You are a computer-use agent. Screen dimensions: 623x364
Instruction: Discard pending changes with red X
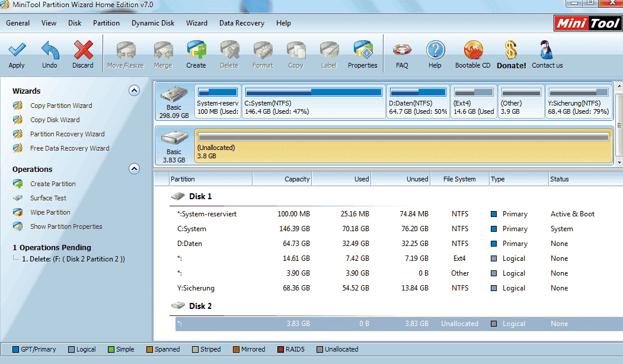pos(83,50)
